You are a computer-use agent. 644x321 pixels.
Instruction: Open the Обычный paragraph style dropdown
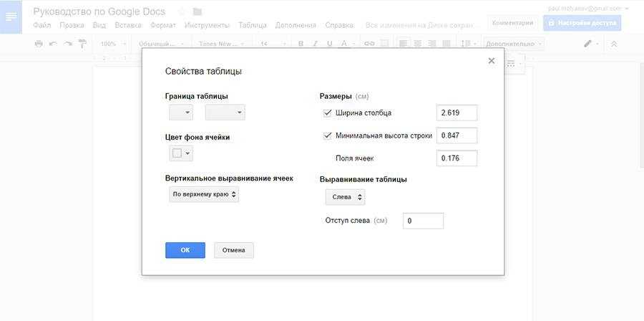tap(160, 44)
